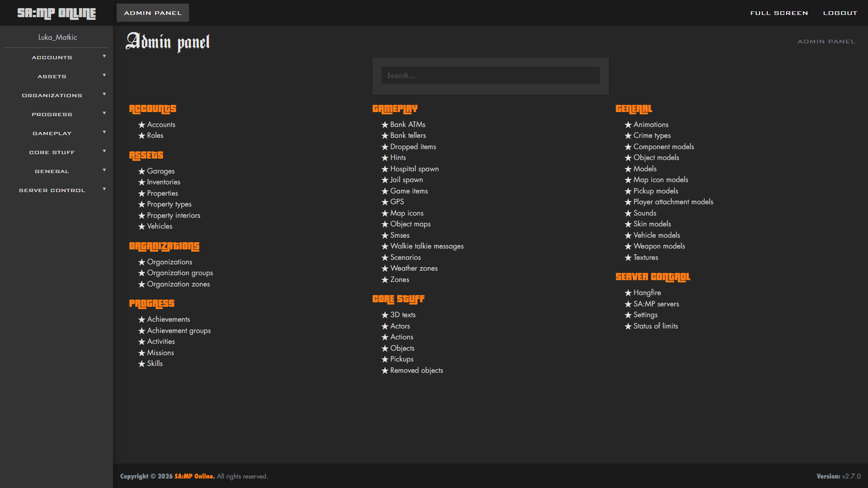Viewport: 868px width, 488px height.
Task: Click the star icon beside Accounts
Action: (x=142, y=125)
